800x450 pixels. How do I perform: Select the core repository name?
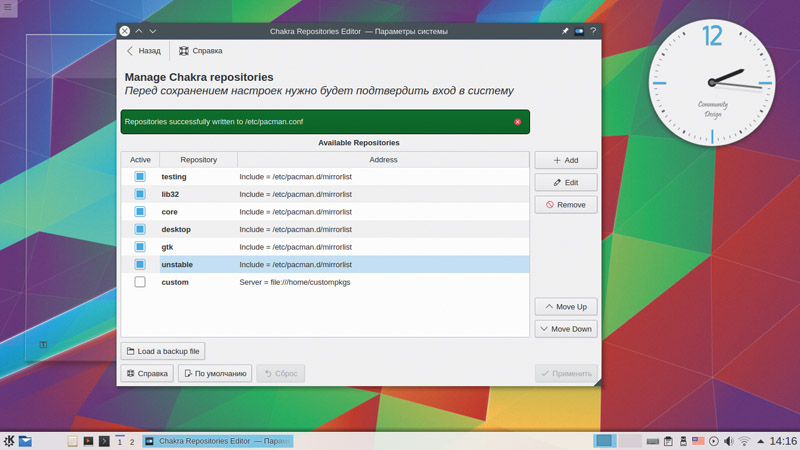(x=169, y=212)
